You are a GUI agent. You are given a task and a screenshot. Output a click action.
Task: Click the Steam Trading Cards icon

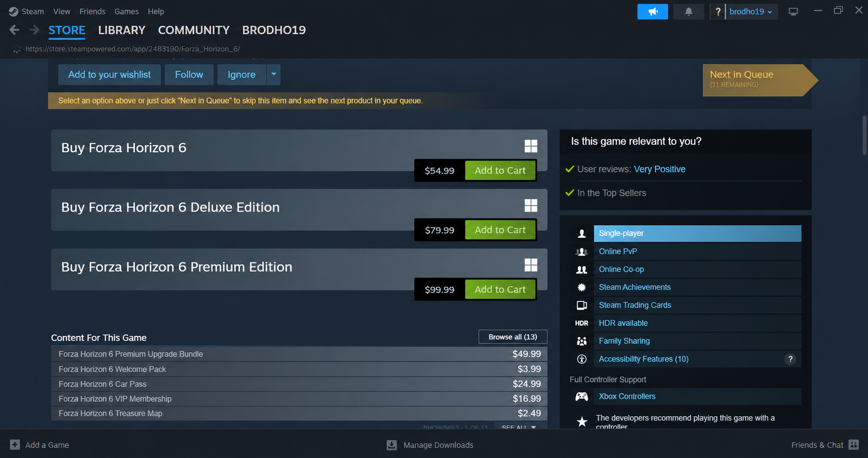tap(582, 305)
